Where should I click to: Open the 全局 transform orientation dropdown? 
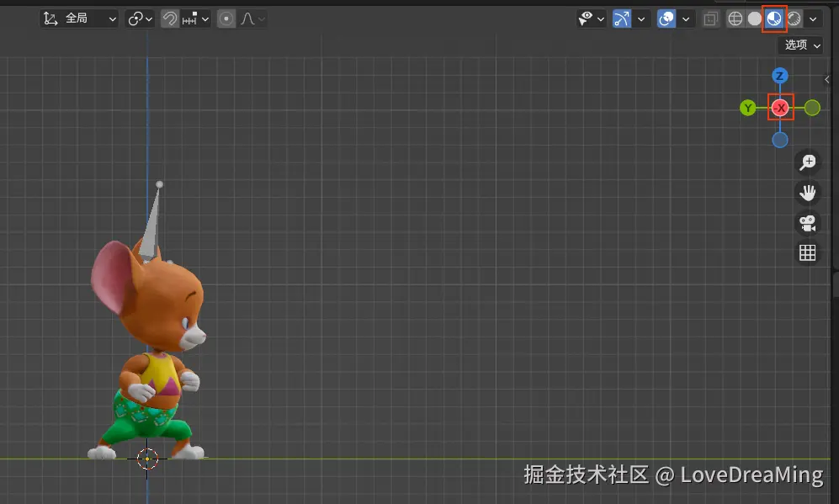78,19
